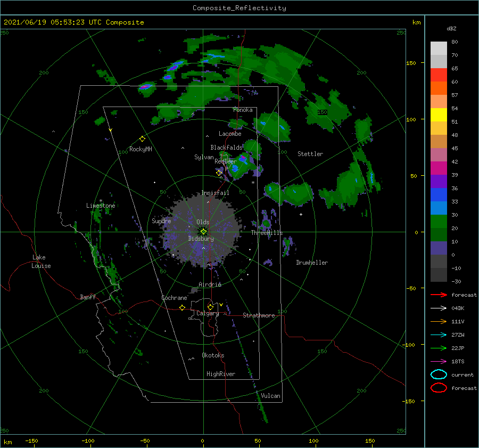Click the Vulcan town label
This screenshot has width=479, height=448.
[270, 396]
